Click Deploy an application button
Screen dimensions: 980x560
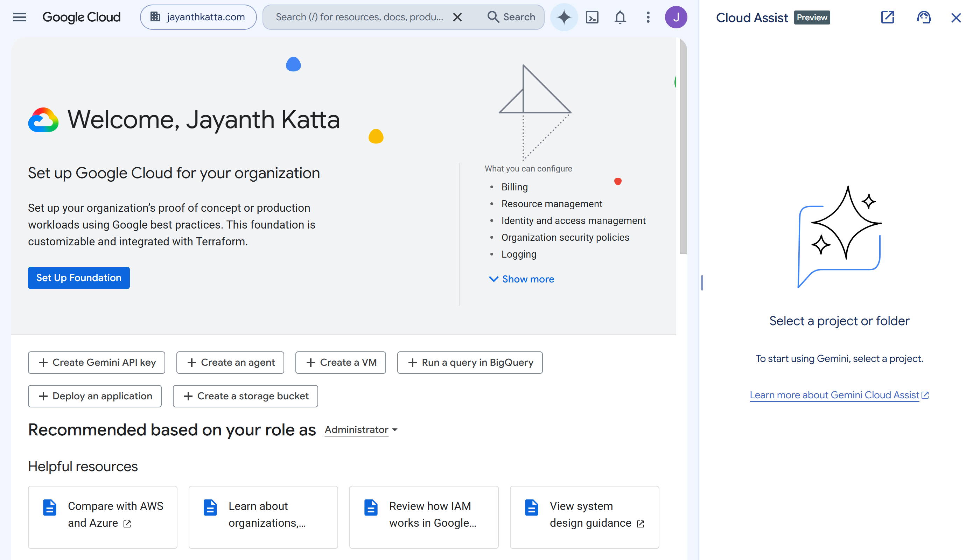[x=94, y=396]
